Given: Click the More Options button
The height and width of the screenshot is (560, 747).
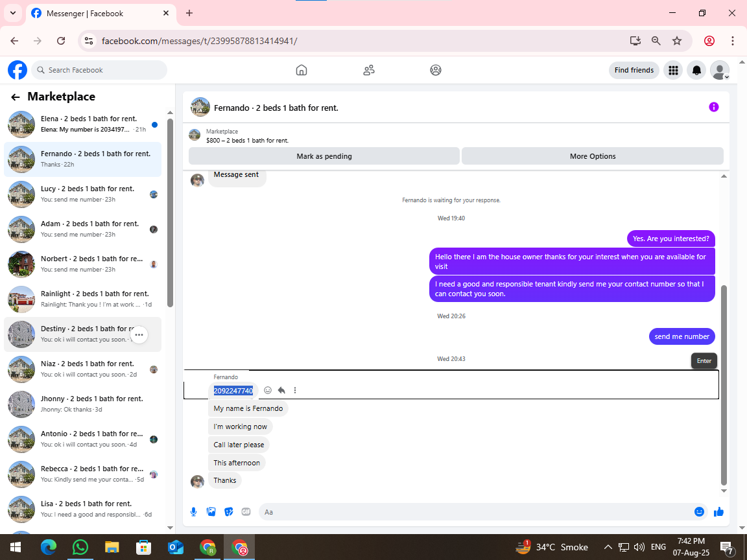Looking at the screenshot, I should [x=593, y=156].
